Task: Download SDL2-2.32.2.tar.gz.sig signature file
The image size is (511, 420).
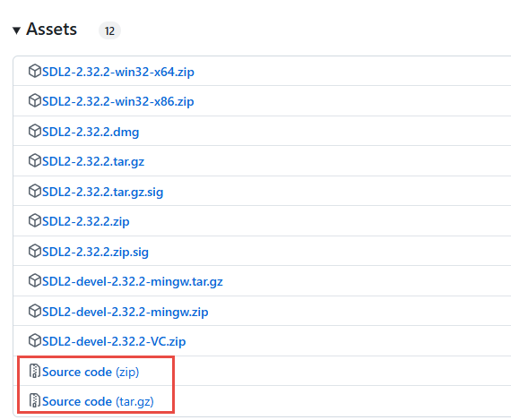Action: click(103, 192)
